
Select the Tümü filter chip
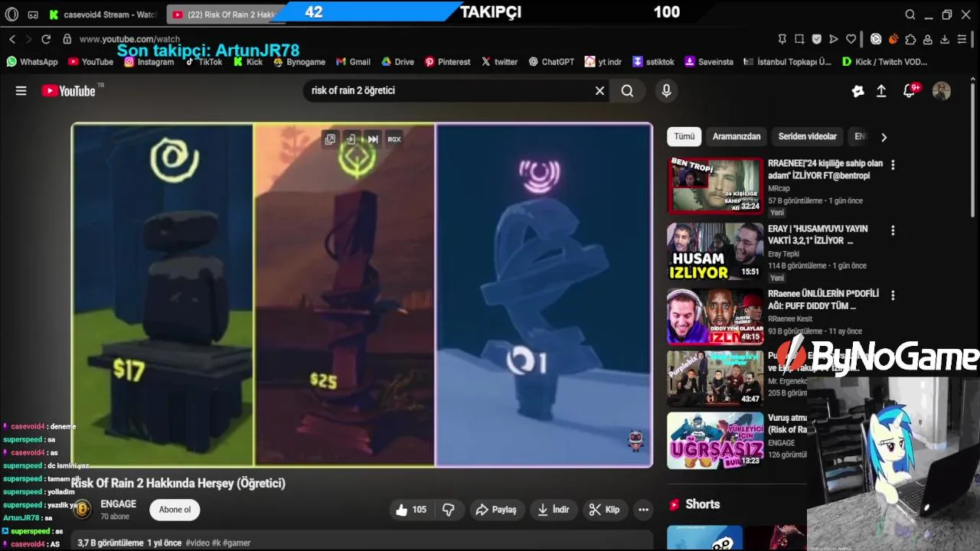pyautogui.click(x=684, y=136)
